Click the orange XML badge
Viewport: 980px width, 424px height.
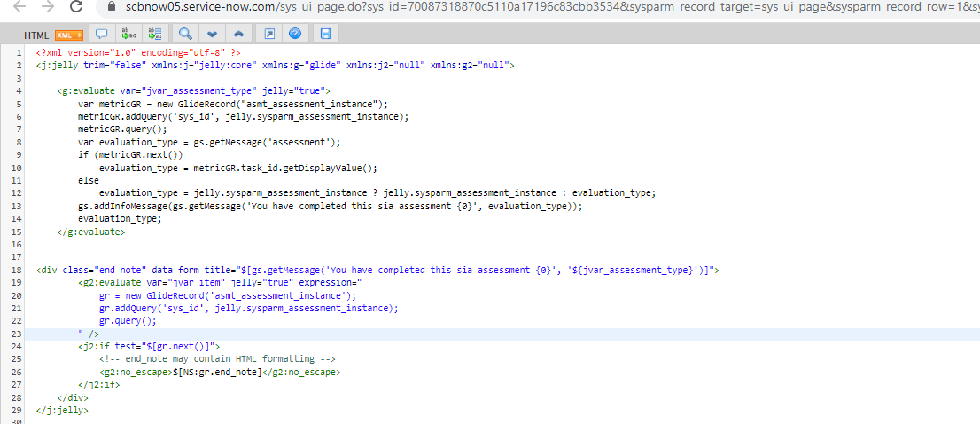69,35
